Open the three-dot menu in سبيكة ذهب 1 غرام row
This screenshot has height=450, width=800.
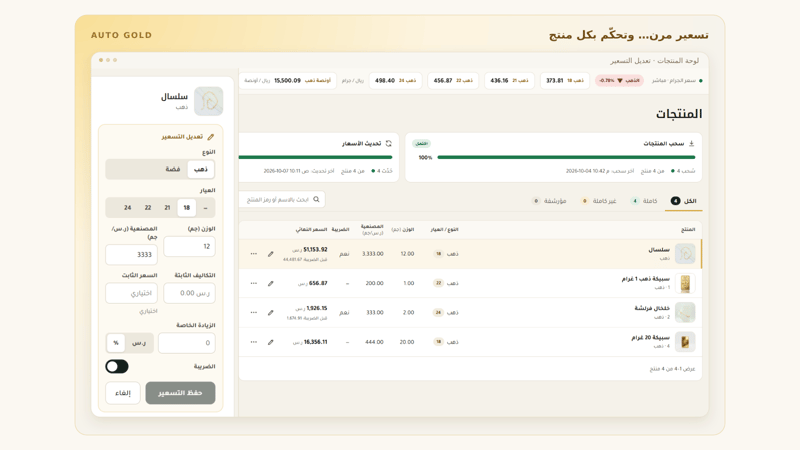tap(254, 283)
